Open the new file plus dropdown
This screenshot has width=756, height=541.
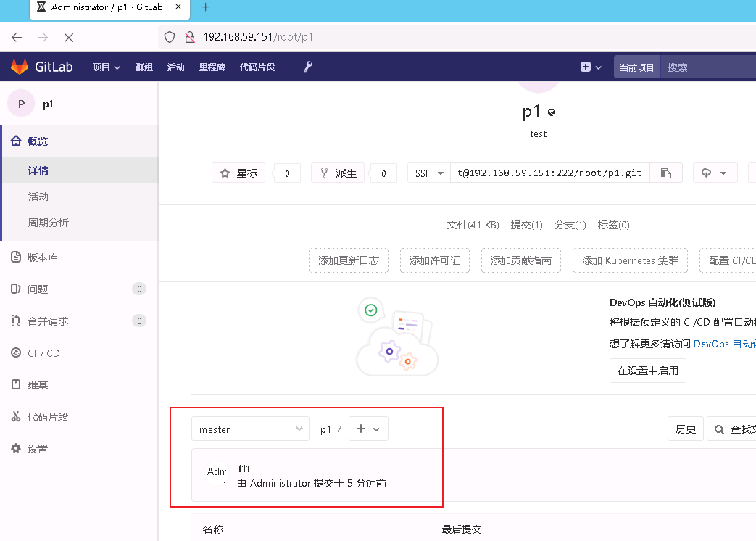(x=368, y=429)
